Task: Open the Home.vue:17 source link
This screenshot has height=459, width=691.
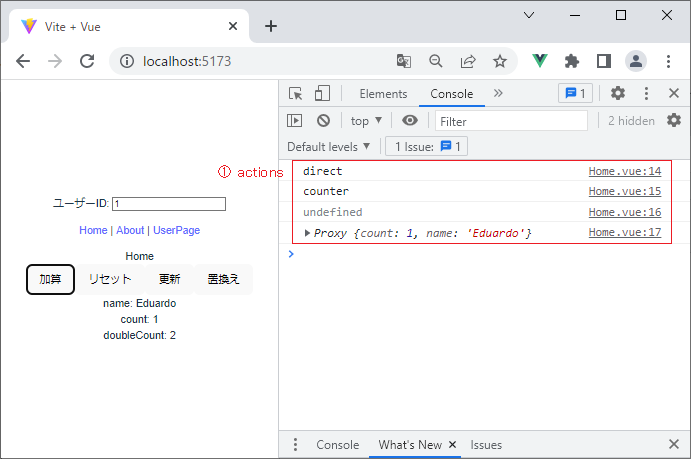Action: 625,232
